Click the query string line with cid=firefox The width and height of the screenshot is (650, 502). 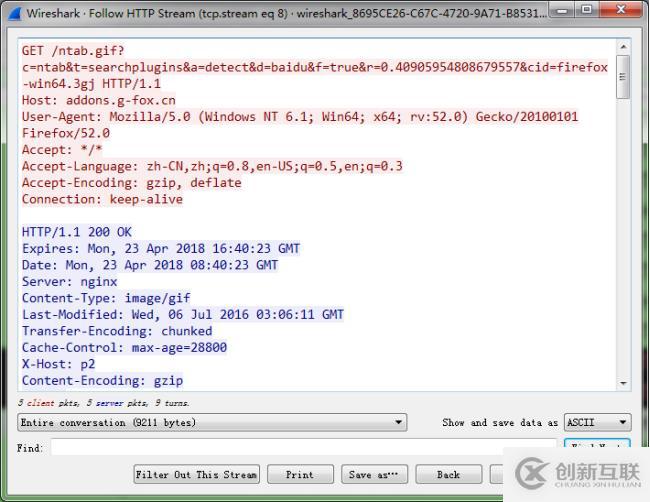[x=315, y=68]
